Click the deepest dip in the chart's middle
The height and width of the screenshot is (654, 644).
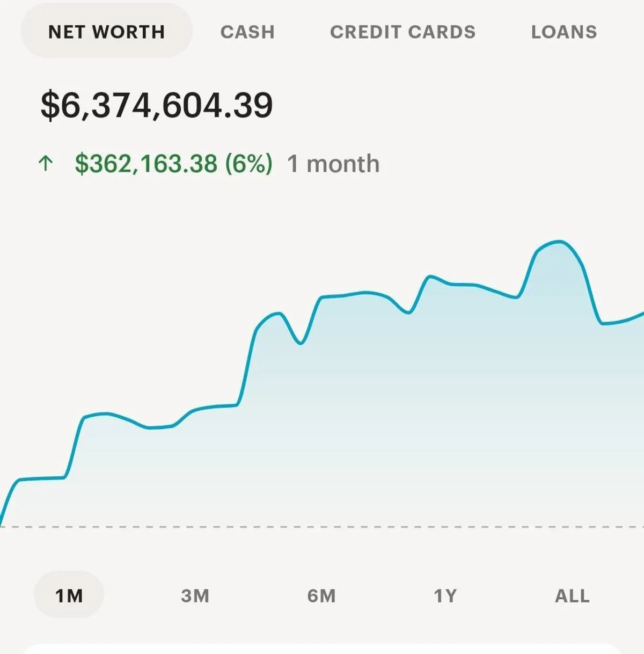click(x=301, y=343)
